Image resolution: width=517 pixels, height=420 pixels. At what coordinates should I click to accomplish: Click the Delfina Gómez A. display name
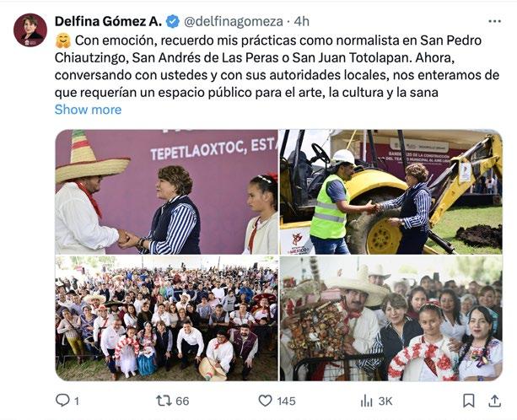(x=109, y=21)
